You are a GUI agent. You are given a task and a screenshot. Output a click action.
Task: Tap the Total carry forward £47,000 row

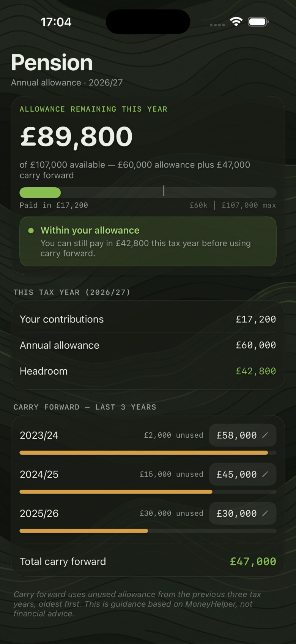click(148, 561)
